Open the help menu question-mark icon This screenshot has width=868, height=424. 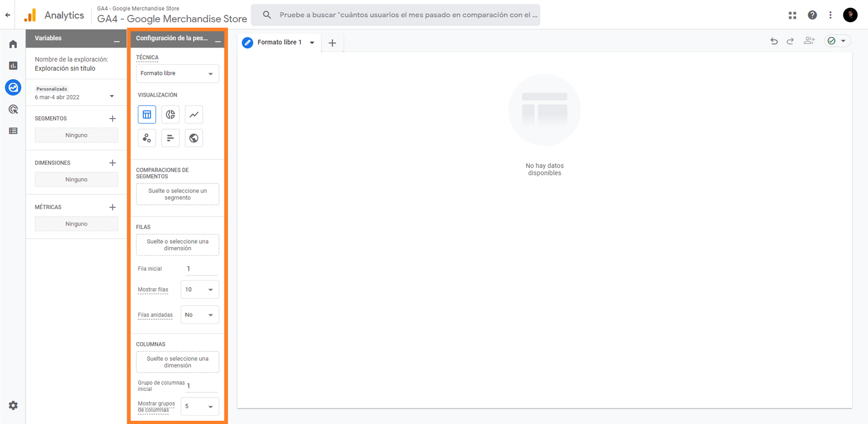812,15
